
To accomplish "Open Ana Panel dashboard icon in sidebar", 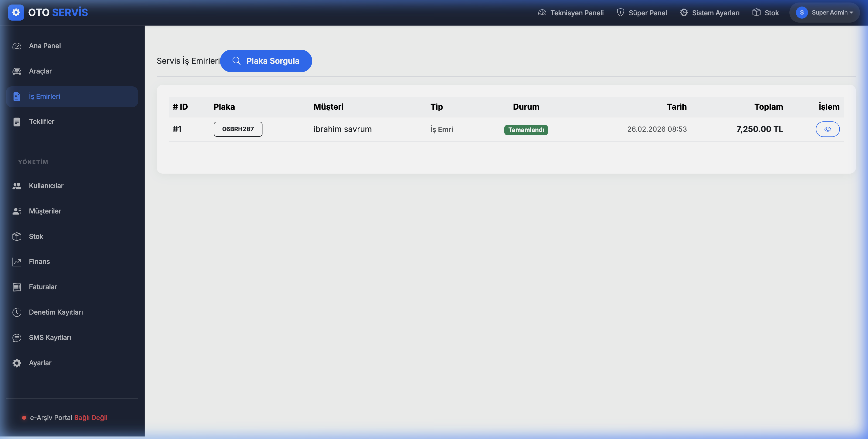I will pos(17,46).
